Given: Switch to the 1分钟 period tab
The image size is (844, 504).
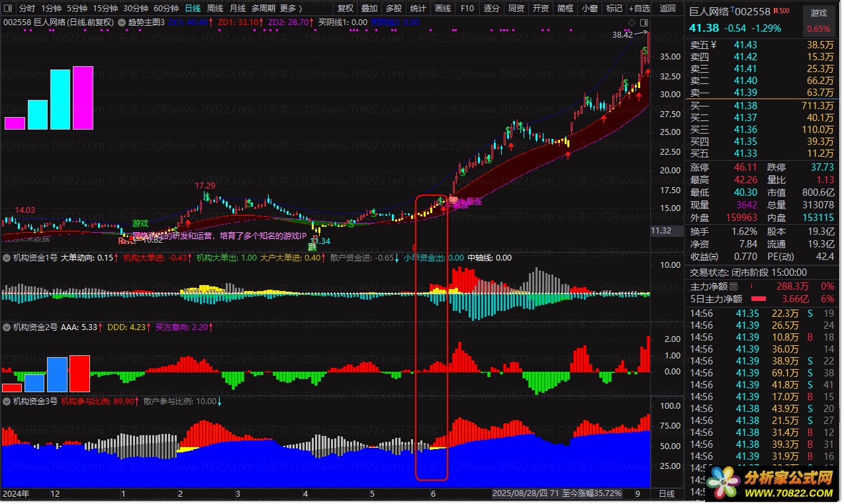Looking at the screenshot, I should [52, 9].
